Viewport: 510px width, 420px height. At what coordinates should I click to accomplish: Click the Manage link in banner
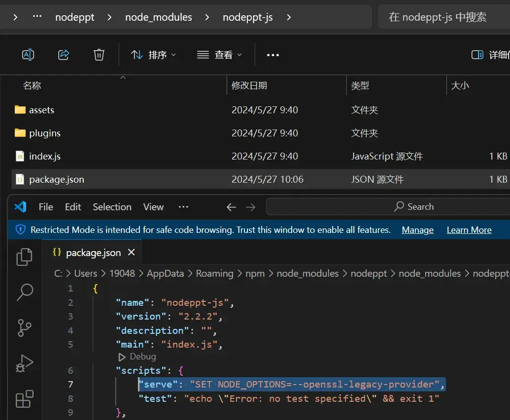point(418,230)
